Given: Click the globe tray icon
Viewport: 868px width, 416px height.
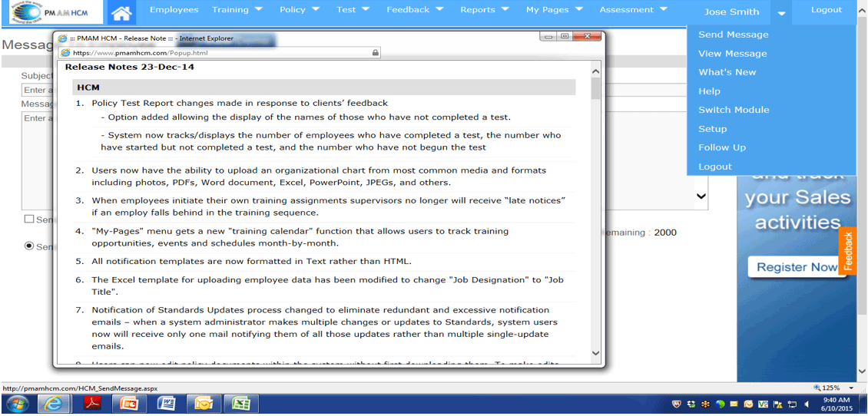Looking at the screenshot, I should point(720,405).
